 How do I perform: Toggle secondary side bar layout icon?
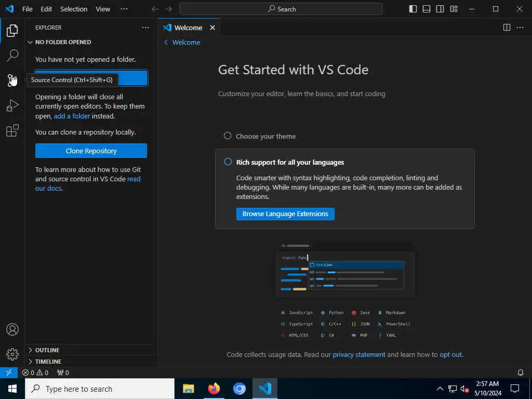440,9
